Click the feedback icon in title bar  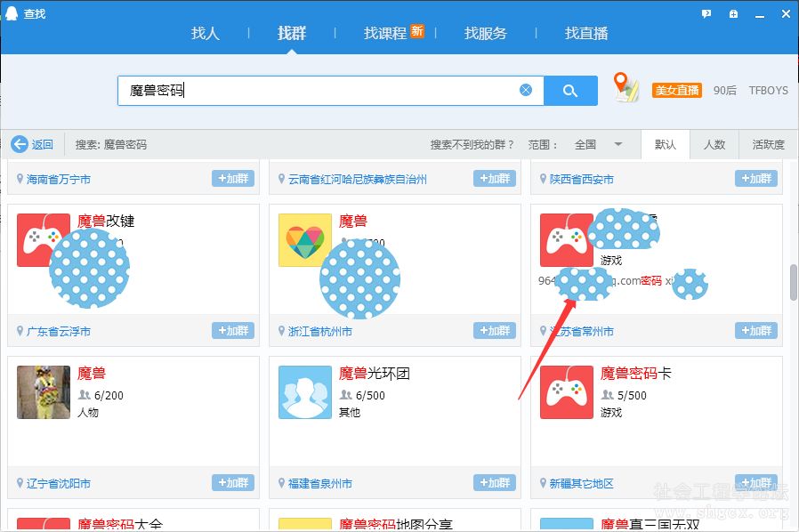706,13
